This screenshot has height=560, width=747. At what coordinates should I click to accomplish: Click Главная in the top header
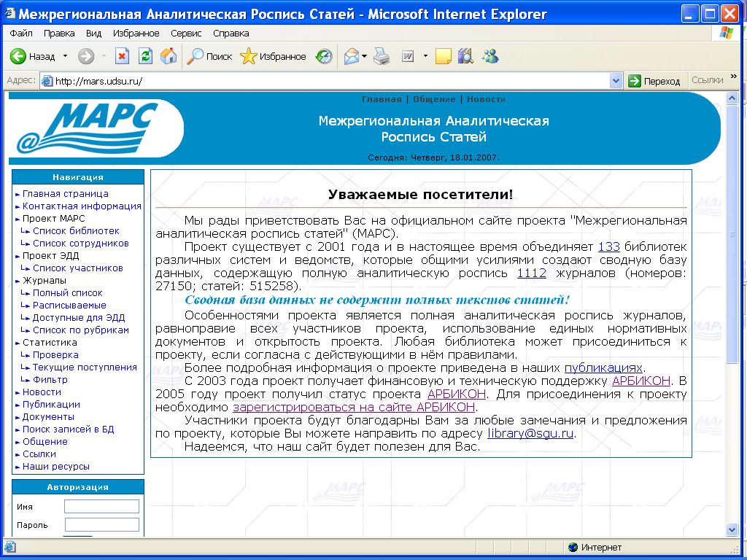coord(382,99)
